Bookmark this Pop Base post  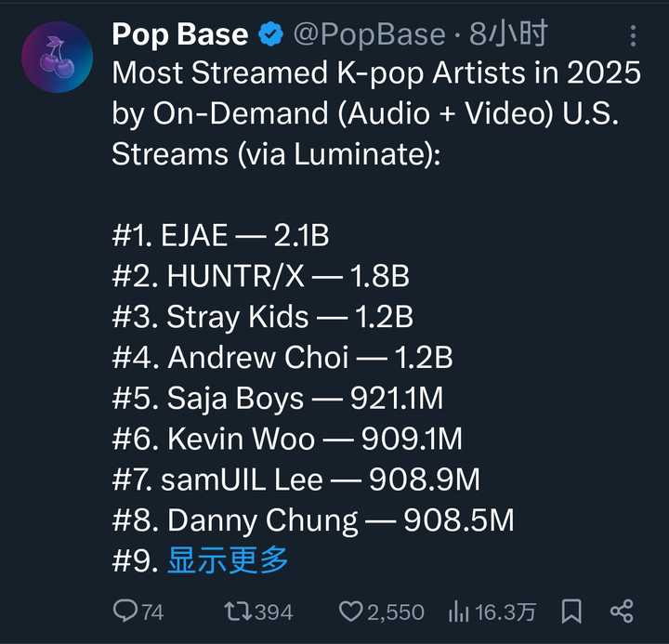(x=572, y=611)
